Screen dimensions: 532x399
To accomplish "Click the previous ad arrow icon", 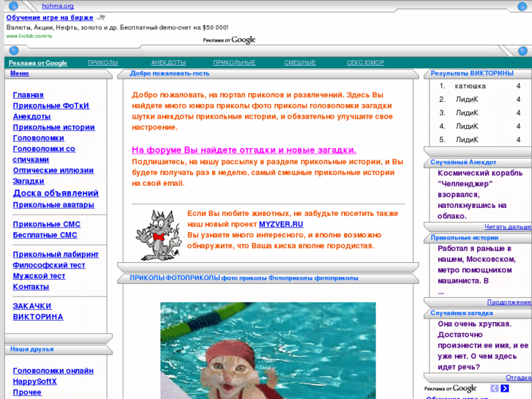I will pyautogui.click(x=495, y=388).
